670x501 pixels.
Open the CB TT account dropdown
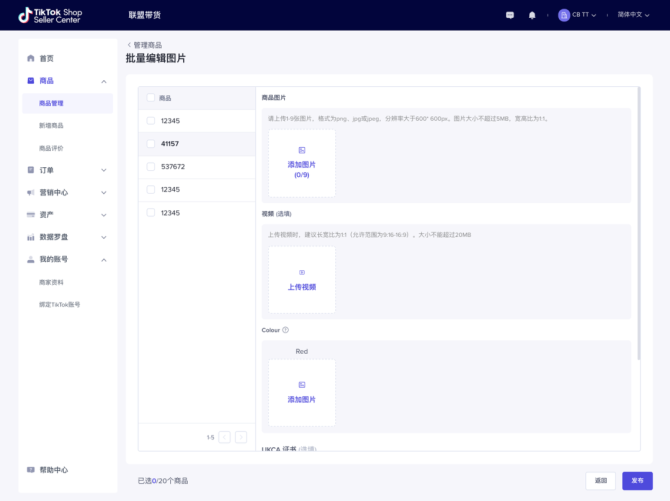tap(580, 15)
